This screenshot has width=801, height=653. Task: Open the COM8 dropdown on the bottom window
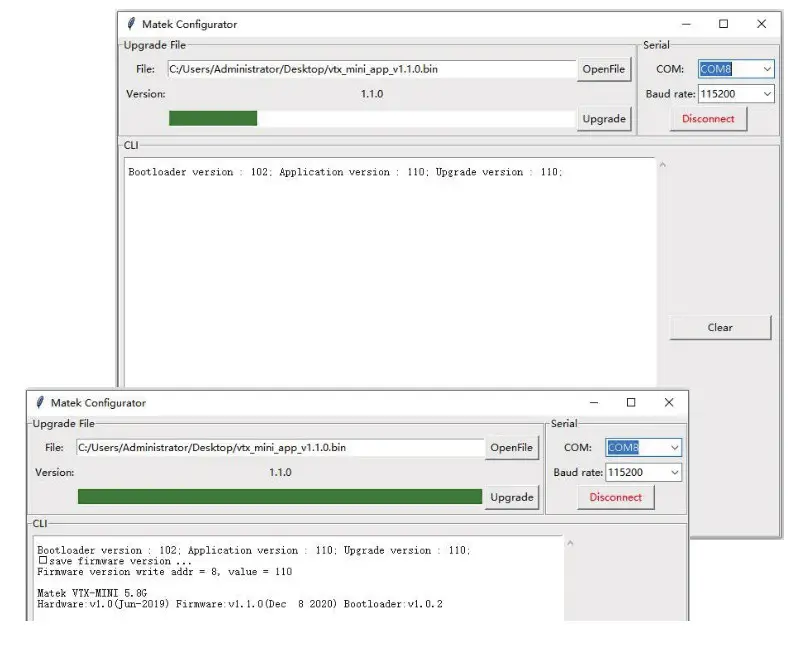pos(675,447)
